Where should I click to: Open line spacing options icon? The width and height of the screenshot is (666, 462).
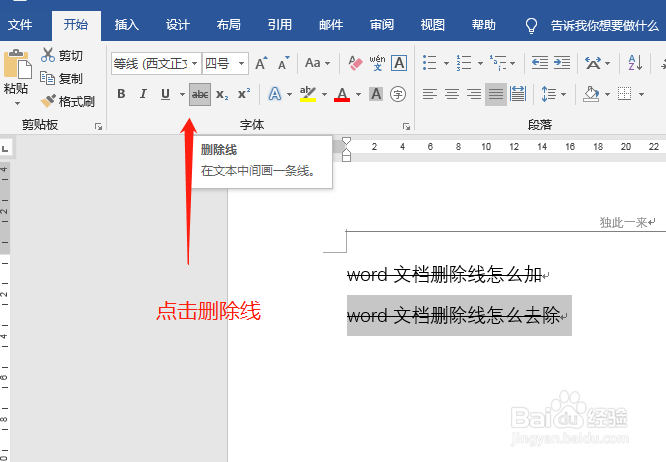pos(549,94)
